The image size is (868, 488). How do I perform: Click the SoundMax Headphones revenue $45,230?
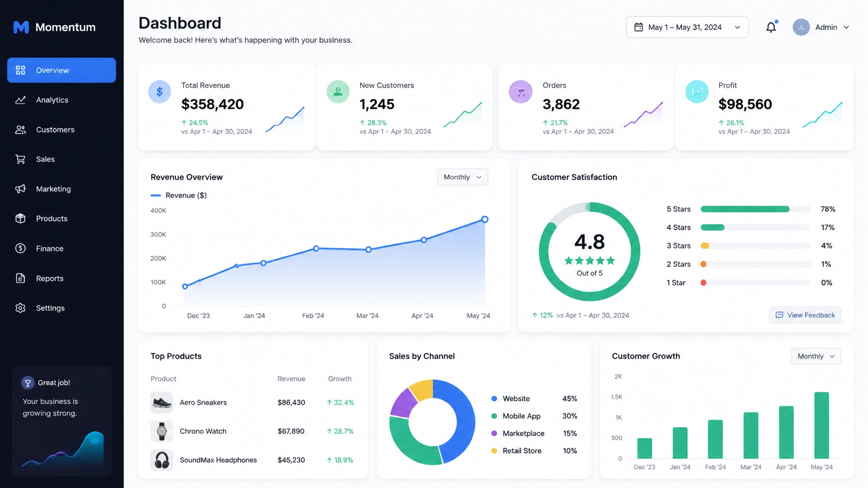click(291, 460)
